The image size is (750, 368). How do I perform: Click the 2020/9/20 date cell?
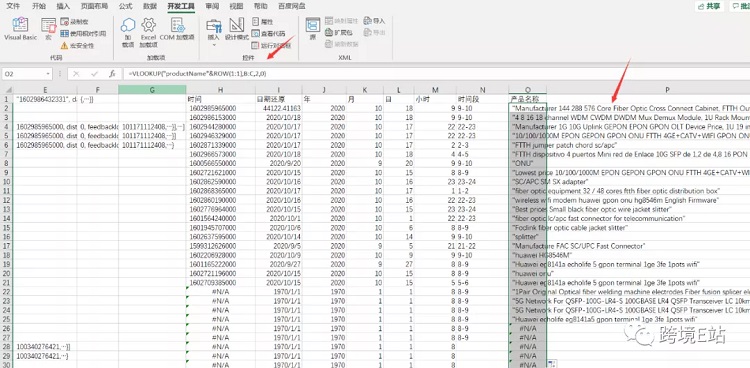[x=279, y=163]
